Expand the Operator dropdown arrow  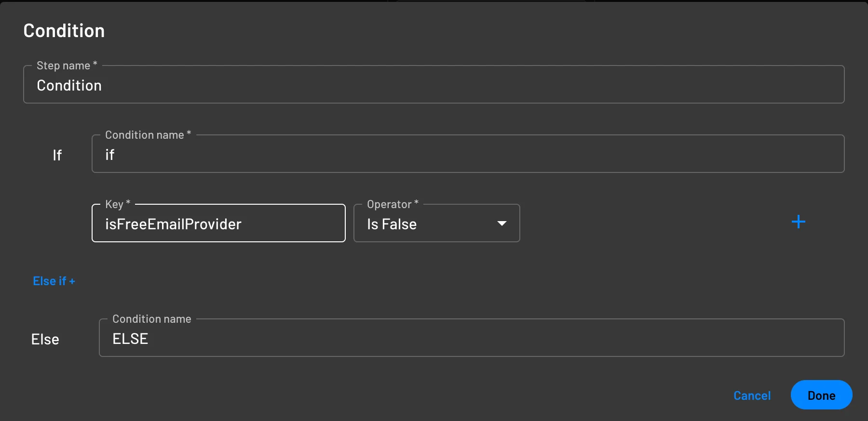[502, 224]
